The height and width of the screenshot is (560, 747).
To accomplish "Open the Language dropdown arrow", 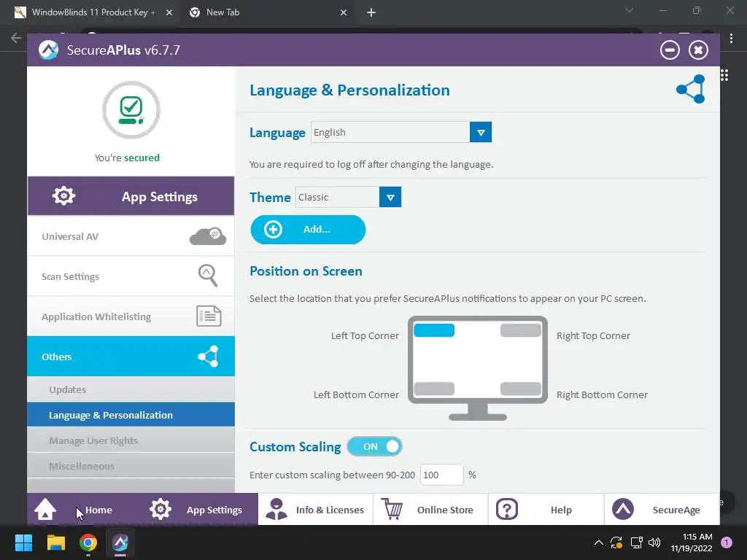I will pyautogui.click(x=481, y=133).
